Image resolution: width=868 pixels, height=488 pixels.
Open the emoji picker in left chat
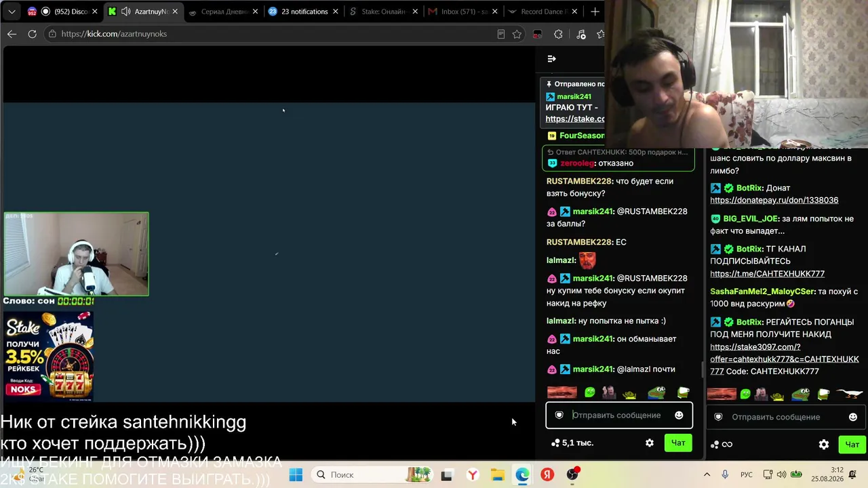pyautogui.click(x=679, y=415)
